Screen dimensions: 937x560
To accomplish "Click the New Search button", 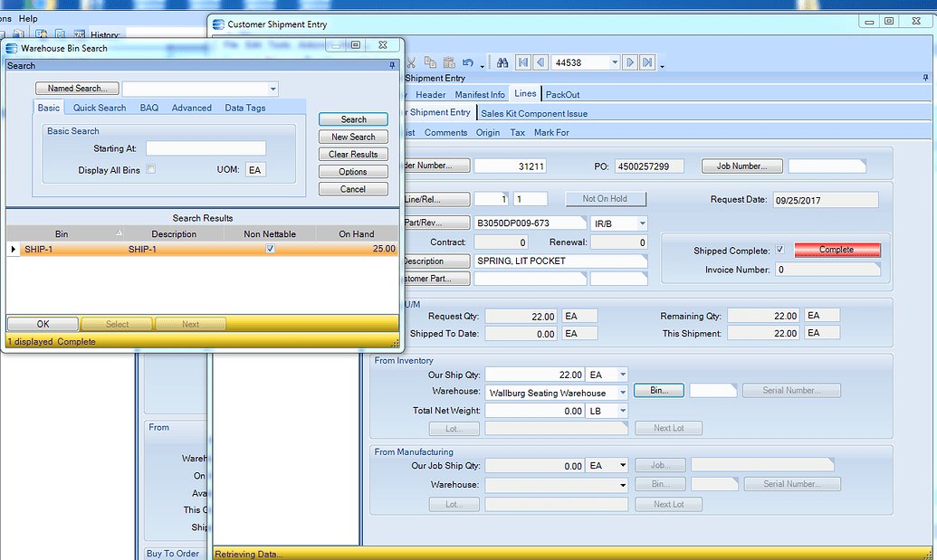I will point(352,136).
